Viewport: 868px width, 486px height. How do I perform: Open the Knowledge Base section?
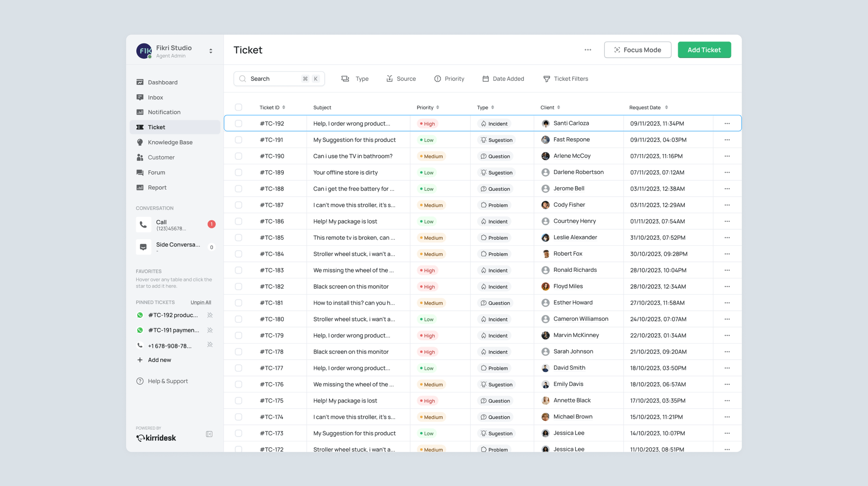(170, 142)
